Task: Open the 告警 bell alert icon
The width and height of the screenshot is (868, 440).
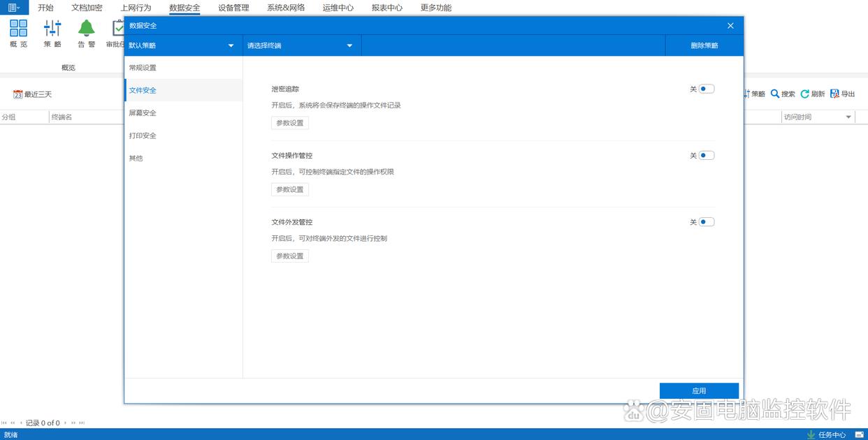Action: tap(86, 29)
